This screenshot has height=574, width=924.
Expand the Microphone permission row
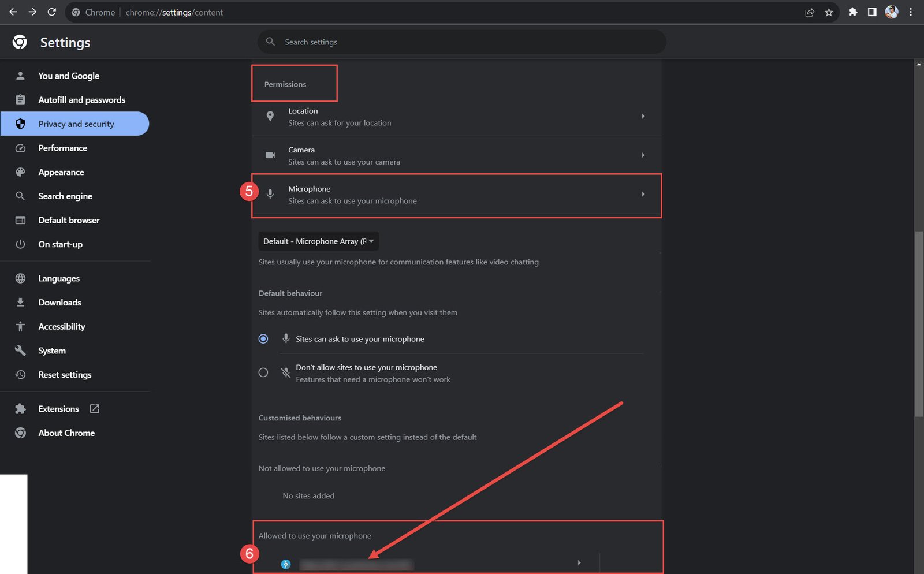(x=456, y=195)
